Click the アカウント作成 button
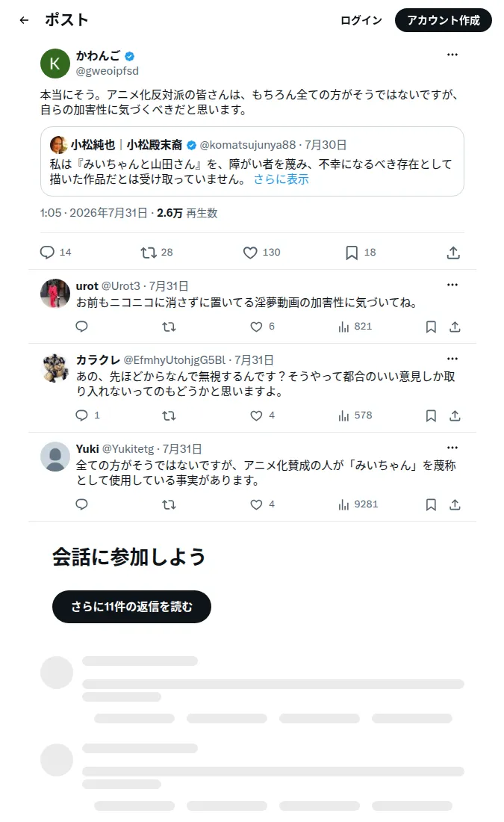Screen dimensions: 504x822 (444, 20)
